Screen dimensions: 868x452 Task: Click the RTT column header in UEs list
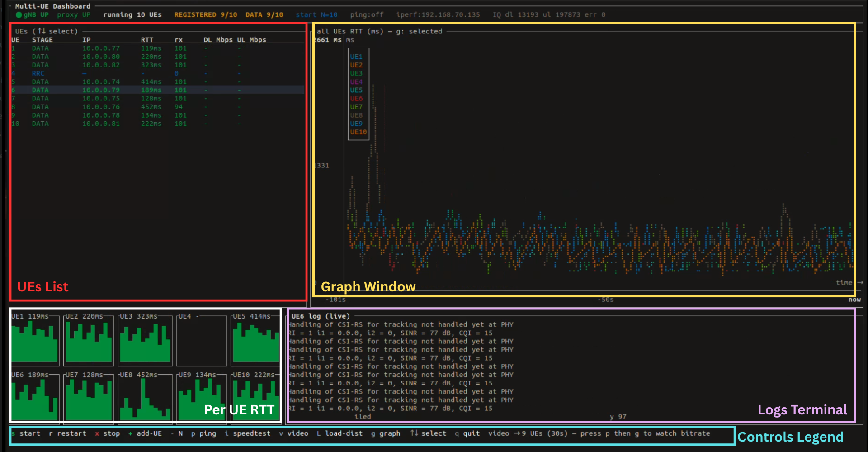click(x=147, y=40)
